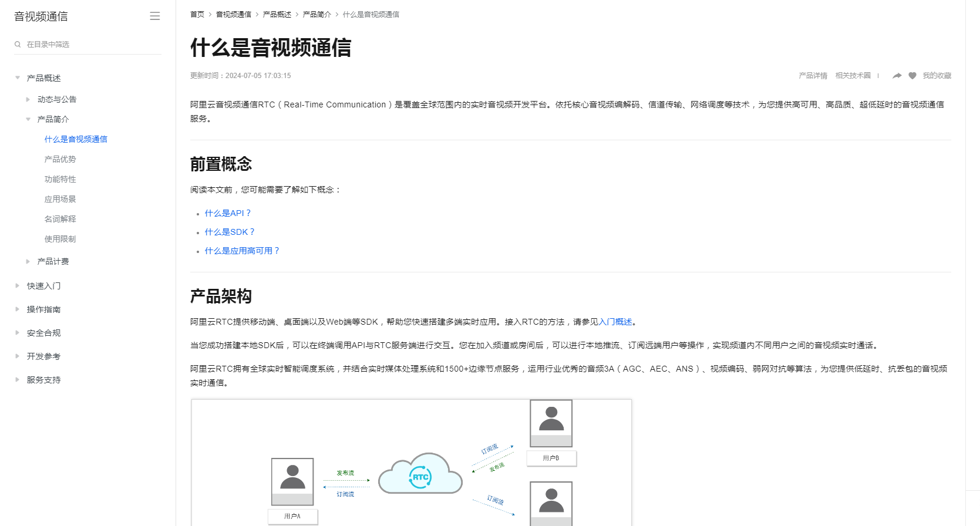980x526 pixels.
Task: Go to 首页 in breadcrumb
Action: [x=197, y=15]
